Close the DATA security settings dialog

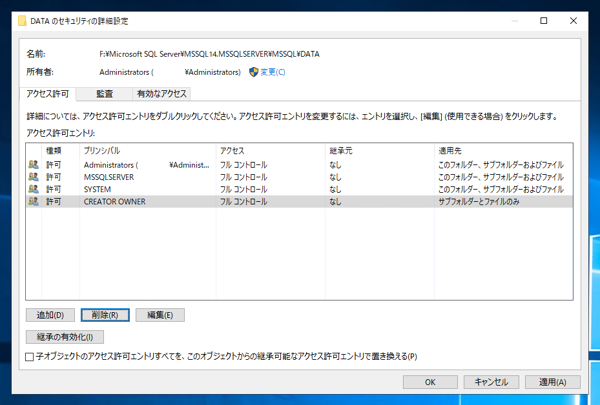pyautogui.click(x=573, y=21)
